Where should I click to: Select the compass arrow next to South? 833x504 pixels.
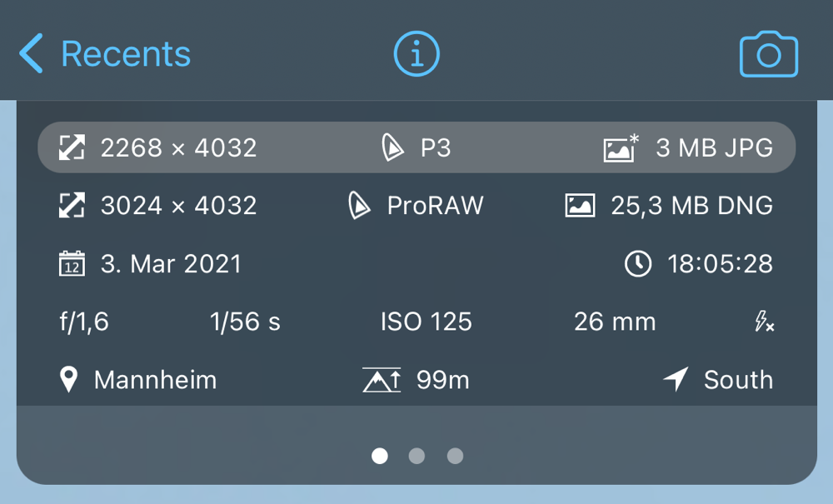coord(675,379)
